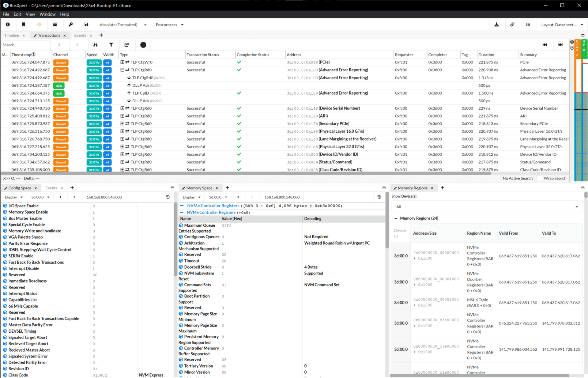Click the transactions Search input field
Image resolution: width=588 pixels, height=378 pixels.
pyautogui.click(x=26, y=45)
